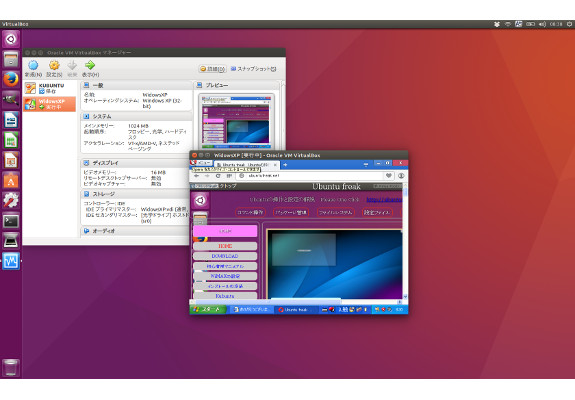
Task: Click the General (一般) section header
Action: click(x=136, y=85)
